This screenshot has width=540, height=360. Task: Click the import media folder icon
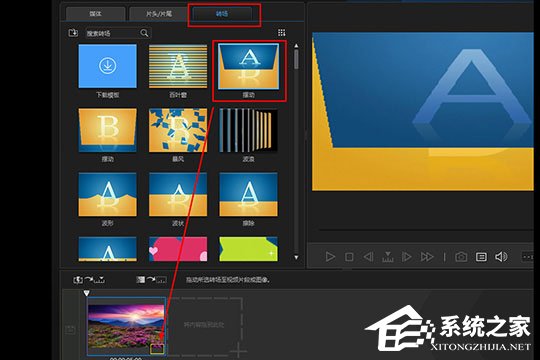tap(73, 33)
